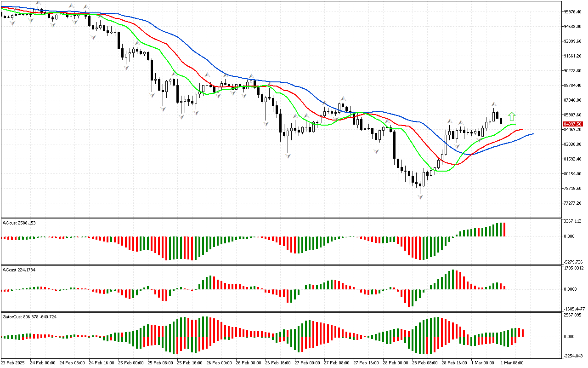Click the 81592.40 price level
The width and height of the screenshot is (588, 368).
point(573,159)
